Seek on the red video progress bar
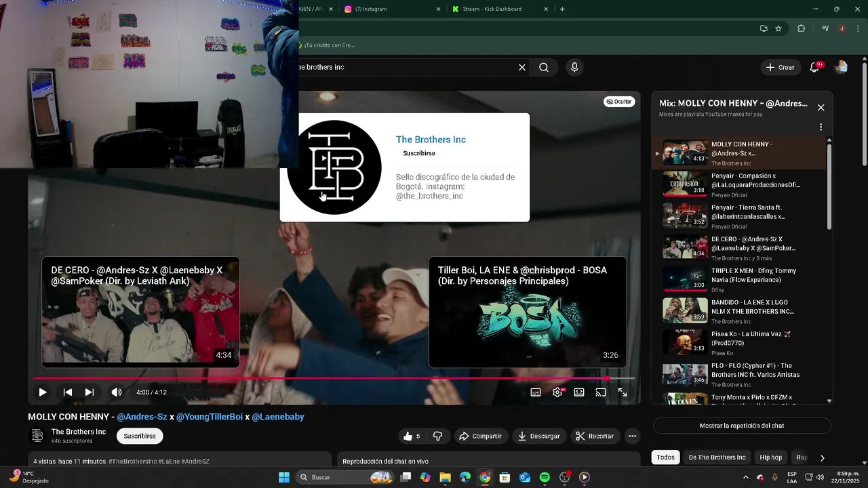The image size is (868, 488). 334,378
